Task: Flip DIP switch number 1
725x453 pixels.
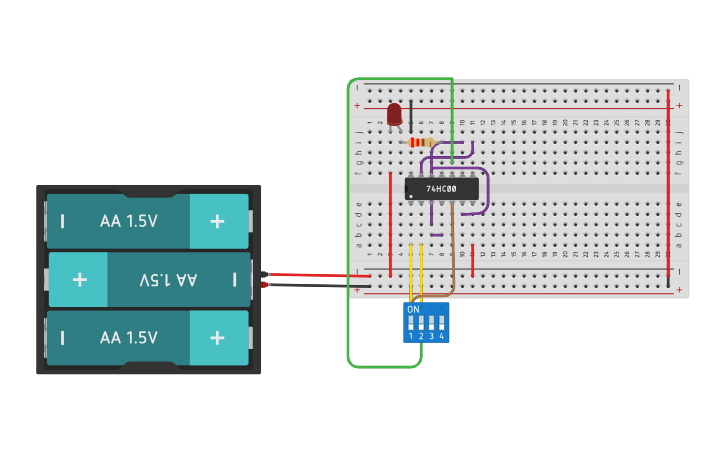Action: pos(411,323)
